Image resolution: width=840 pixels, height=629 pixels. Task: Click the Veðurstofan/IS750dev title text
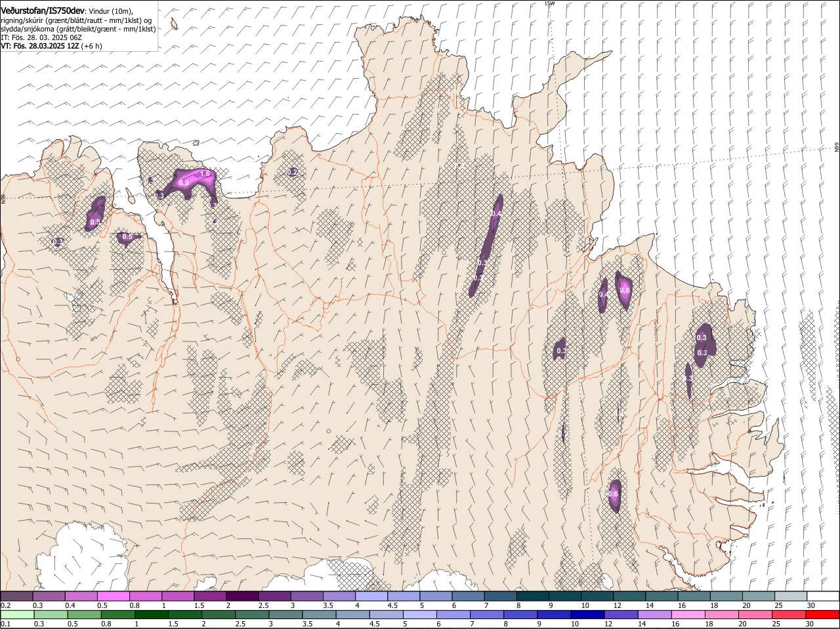[43, 11]
